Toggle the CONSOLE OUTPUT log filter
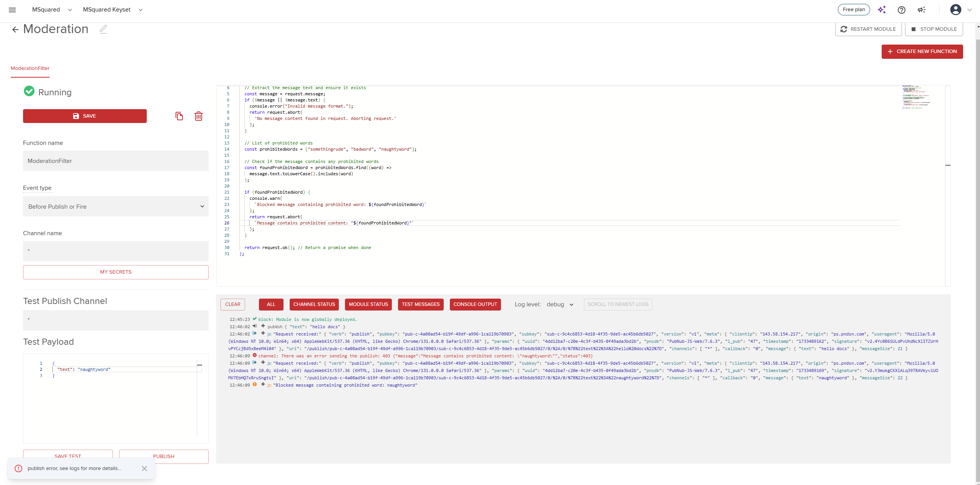The image size is (980, 485). (x=475, y=304)
